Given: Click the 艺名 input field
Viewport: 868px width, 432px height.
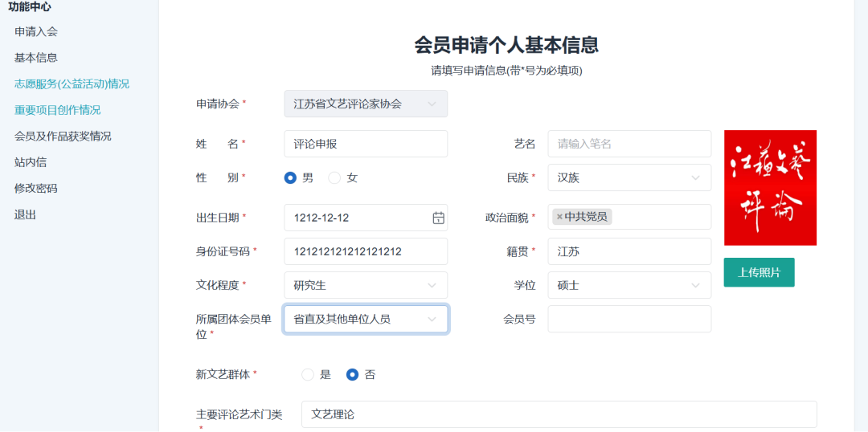Looking at the screenshot, I should [628, 144].
